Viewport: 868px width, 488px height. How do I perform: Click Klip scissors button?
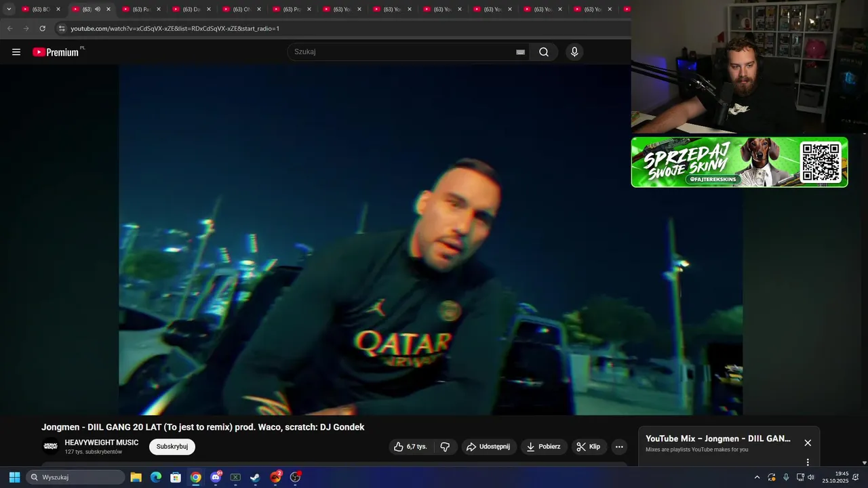tap(588, 447)
